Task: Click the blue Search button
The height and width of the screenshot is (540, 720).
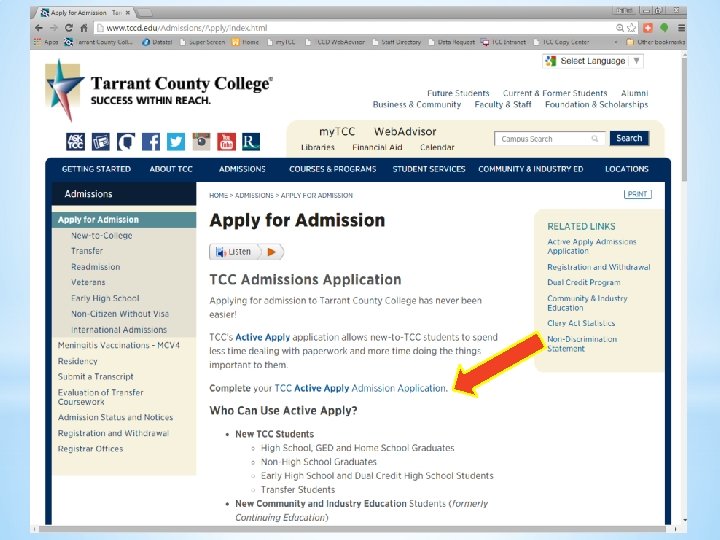Action: pyautogui.click(x=629, y=138)
